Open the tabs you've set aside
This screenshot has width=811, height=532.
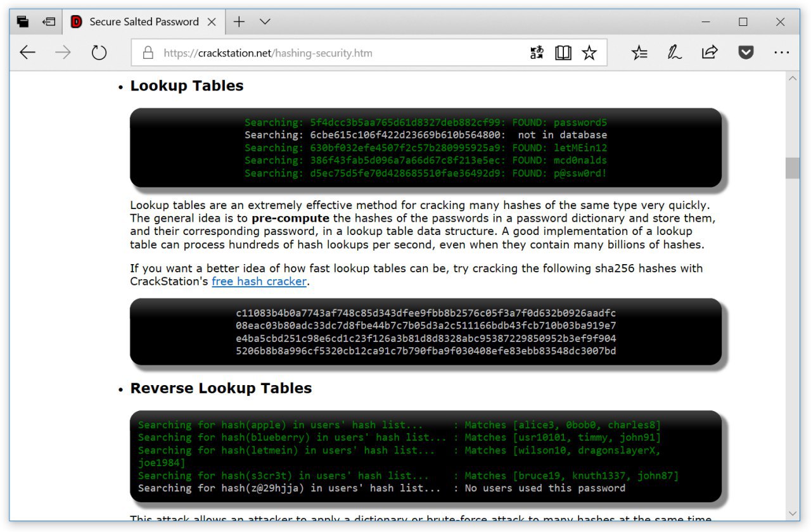23,22
